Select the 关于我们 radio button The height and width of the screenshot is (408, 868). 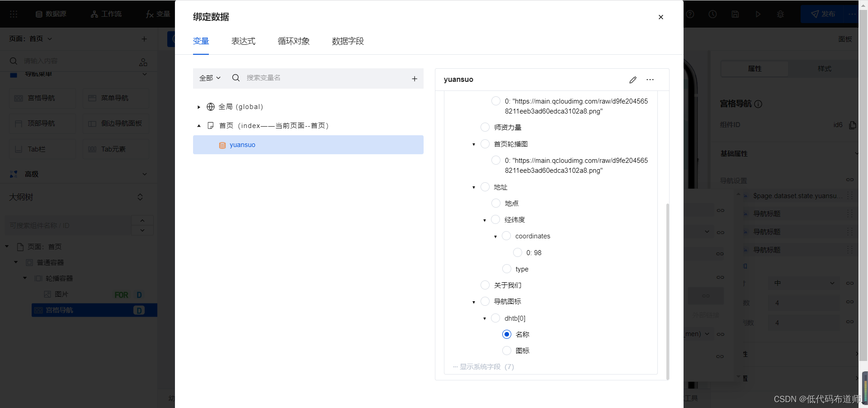click(485, 285)
